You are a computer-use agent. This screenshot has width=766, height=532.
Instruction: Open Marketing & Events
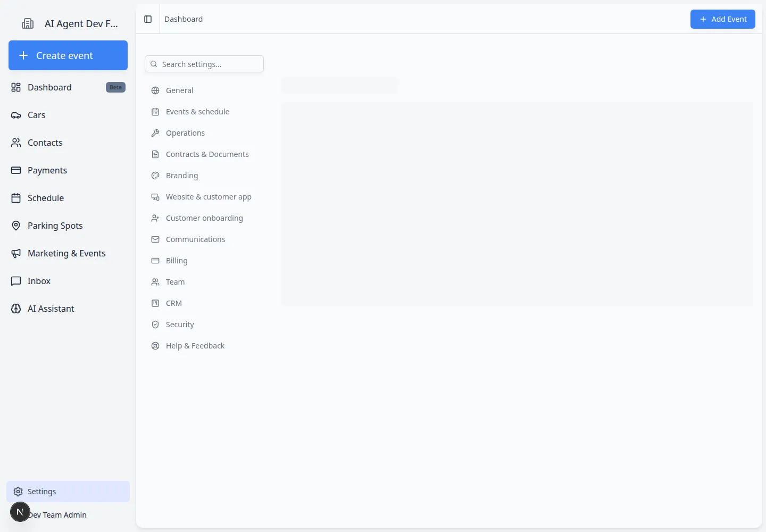(68, 253)
